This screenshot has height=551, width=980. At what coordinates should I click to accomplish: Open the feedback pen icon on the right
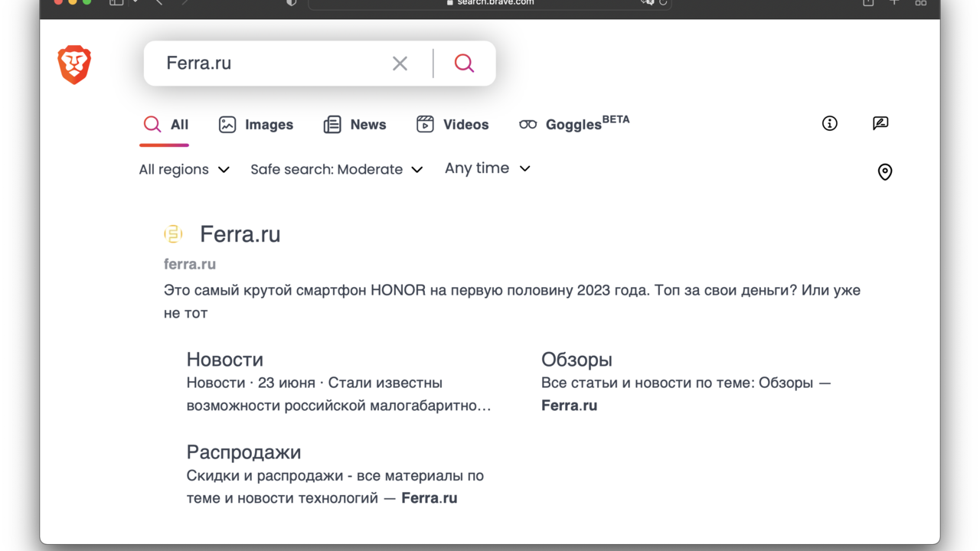[880, 122]
